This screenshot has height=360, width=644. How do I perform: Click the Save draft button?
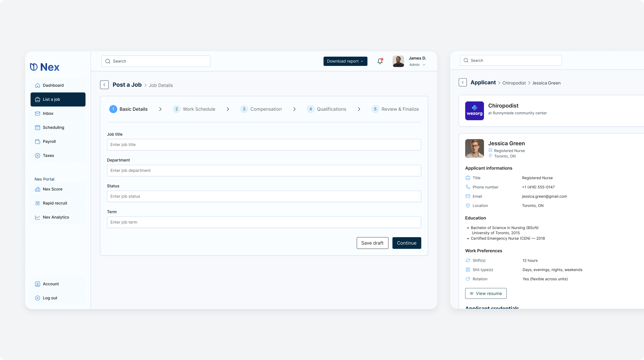(372, 243)
